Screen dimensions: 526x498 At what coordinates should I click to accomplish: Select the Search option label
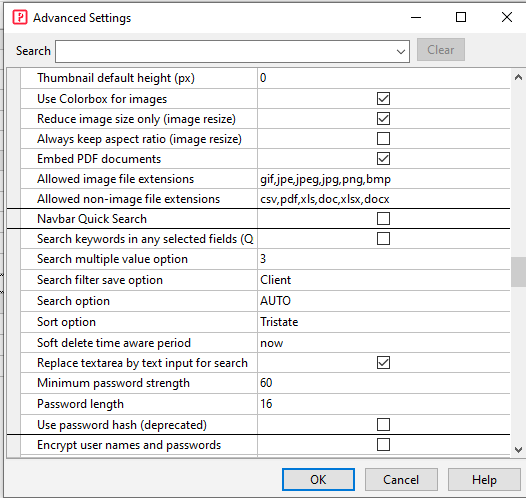click(73, 301)
